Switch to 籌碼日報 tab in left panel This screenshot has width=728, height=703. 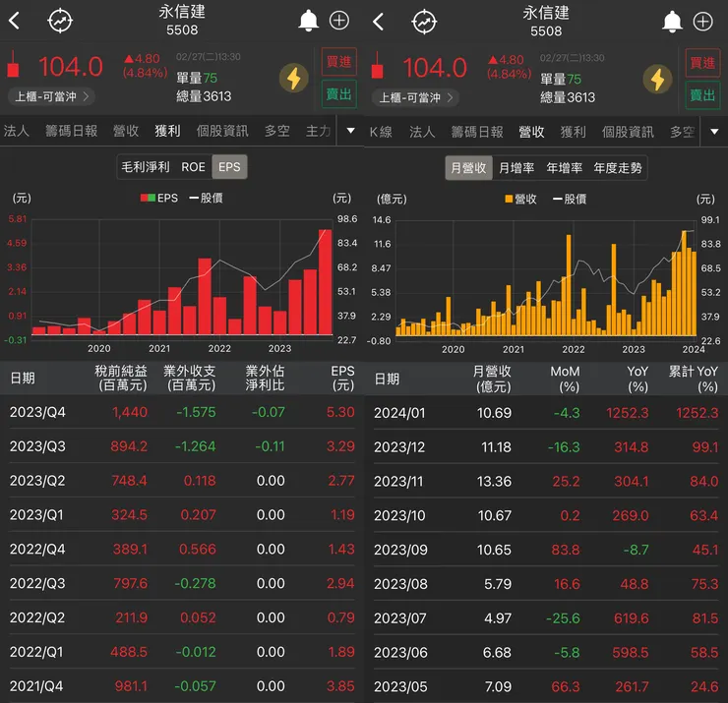(x=72, y=131)
